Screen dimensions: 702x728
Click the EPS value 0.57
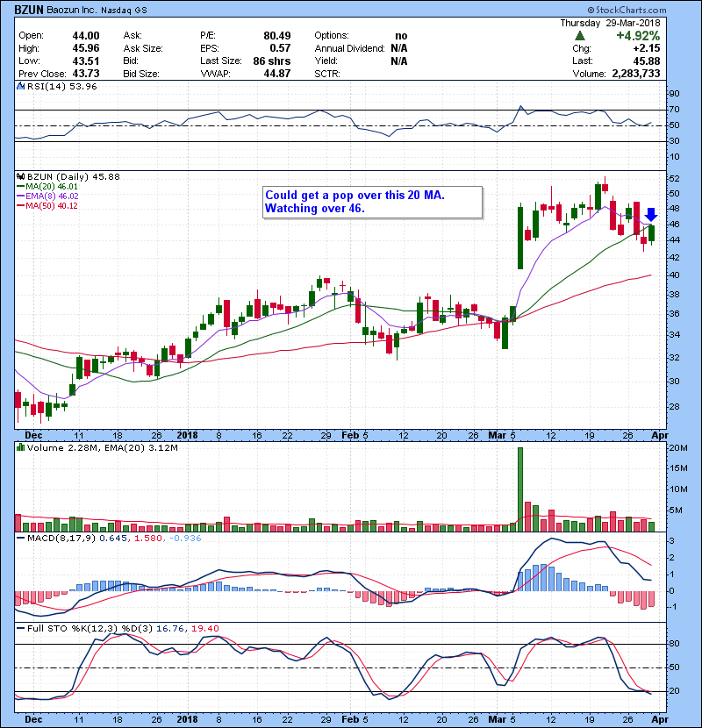[x=280, y=48]
